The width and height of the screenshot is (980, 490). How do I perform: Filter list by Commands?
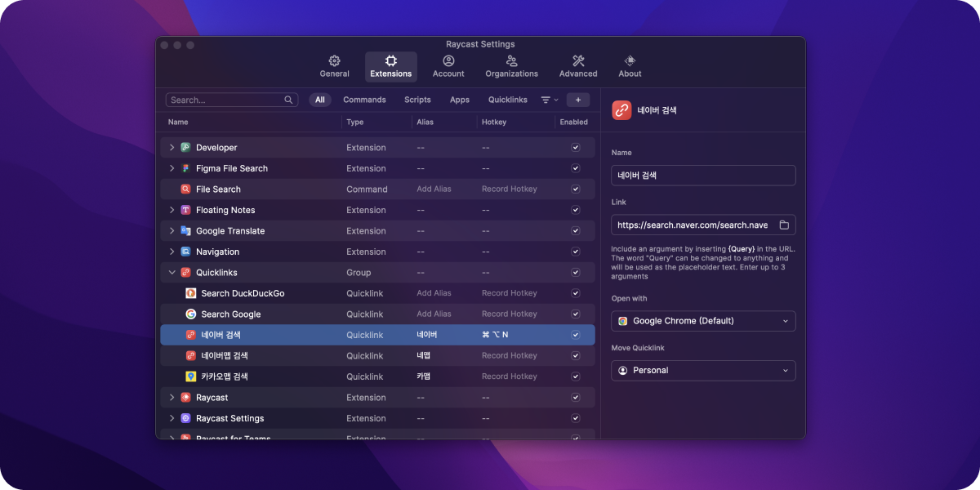pos(364,100)
